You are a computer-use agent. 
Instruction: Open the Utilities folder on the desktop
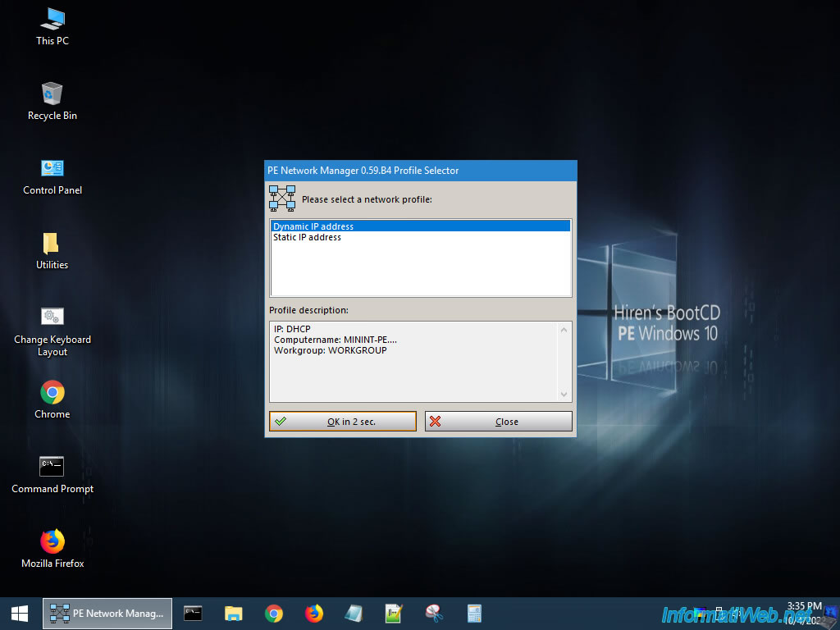point(52,251)
